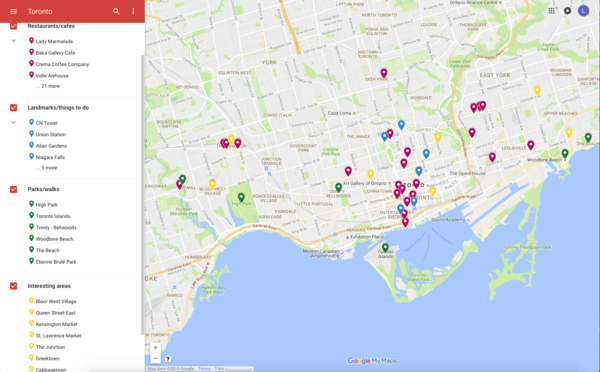Click the Toronto map title
The width and height of the screenshot is (600, 372).
click(40, 11)
